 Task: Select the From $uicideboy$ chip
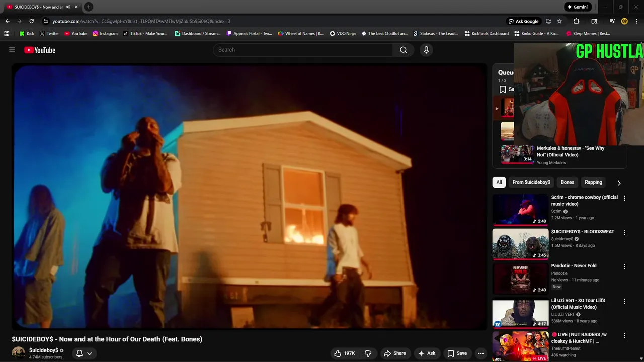(531, 182)
